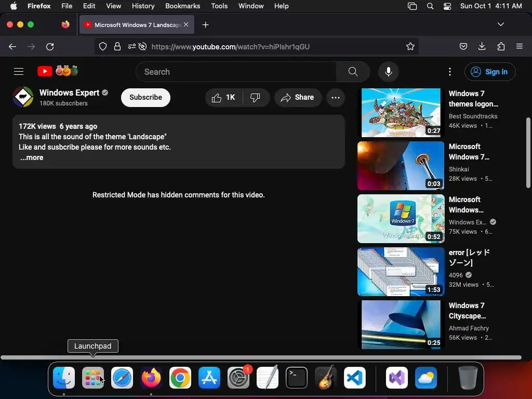This screenshot has width=532, height=399.
Task: Open error レッドゾーン video title
Action: point(469,258)
